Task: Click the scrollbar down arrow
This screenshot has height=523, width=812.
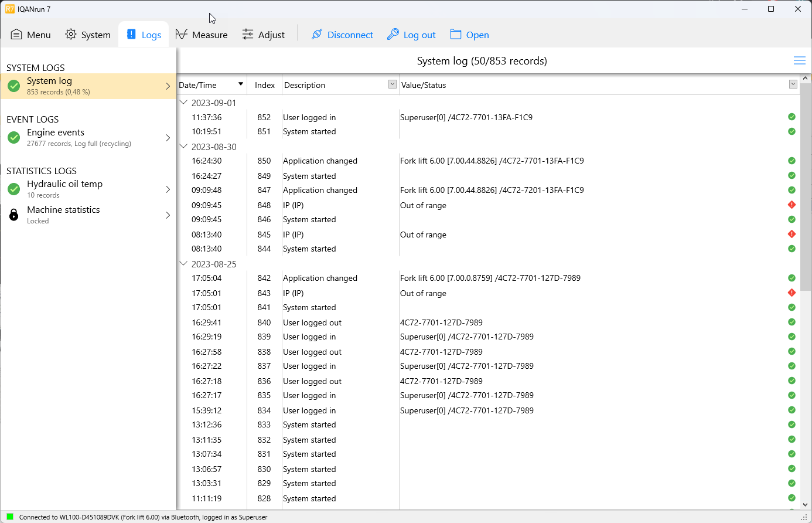Action: click(x=806, y=504)
